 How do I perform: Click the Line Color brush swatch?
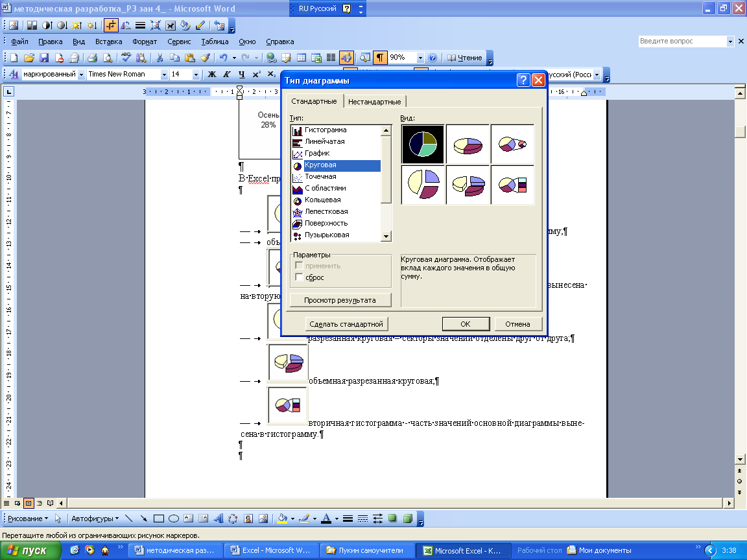click(x=304, y=519)
